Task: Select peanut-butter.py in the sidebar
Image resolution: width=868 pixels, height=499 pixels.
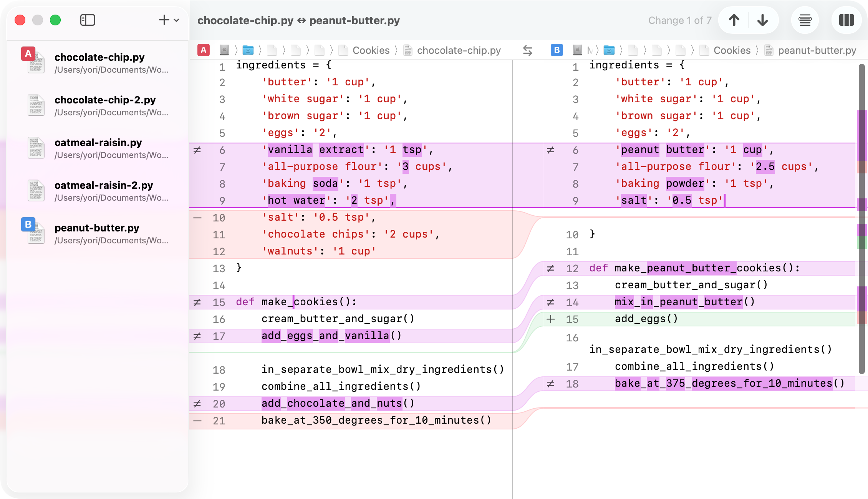Action: (x=98, y=234)
